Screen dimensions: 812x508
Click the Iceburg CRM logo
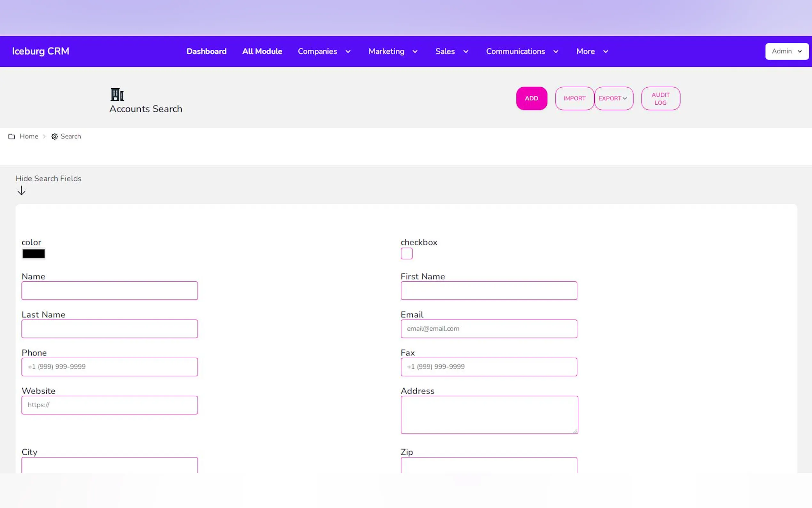coord(41,51)
